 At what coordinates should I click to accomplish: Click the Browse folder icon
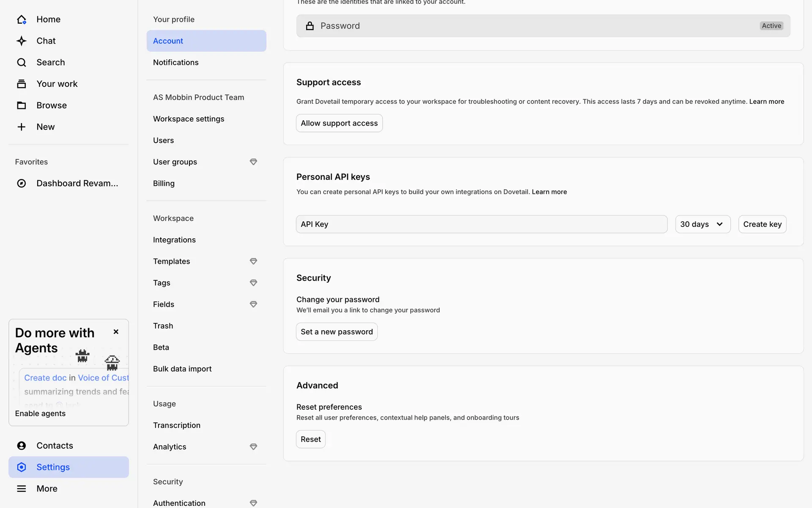[x=21, y=105]
